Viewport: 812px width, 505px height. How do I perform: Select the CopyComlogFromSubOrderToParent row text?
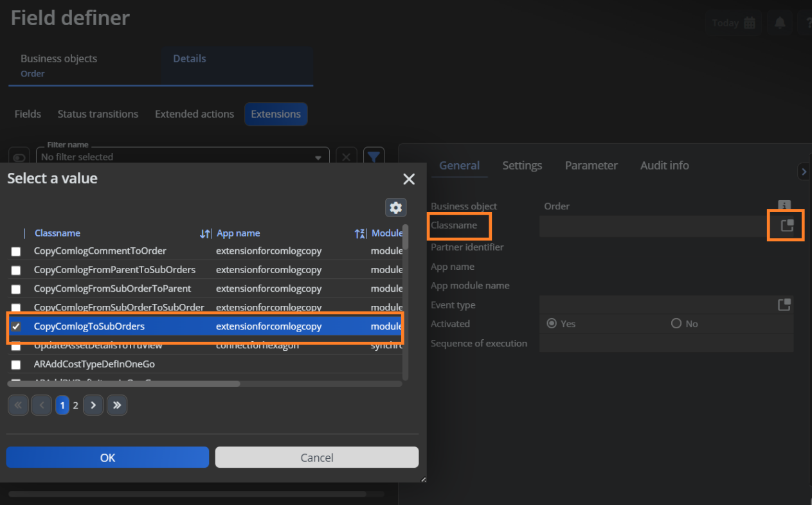pyautogui.click(x=113, y=289)
